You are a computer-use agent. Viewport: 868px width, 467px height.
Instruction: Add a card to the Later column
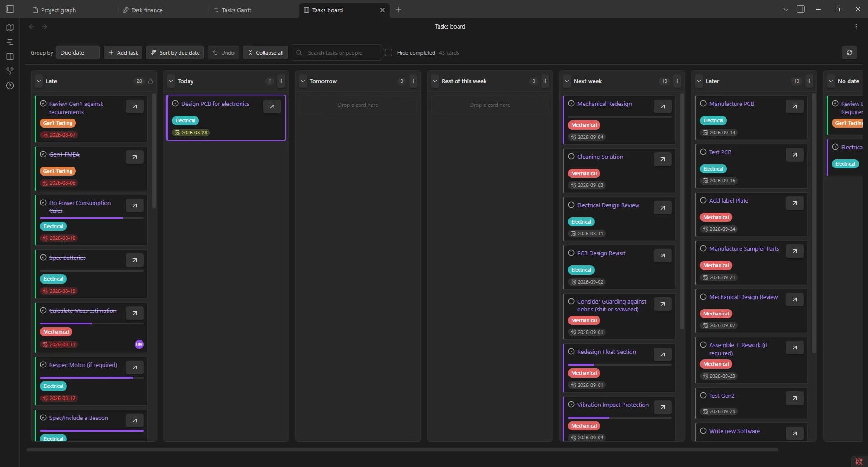tap(809, 81)
